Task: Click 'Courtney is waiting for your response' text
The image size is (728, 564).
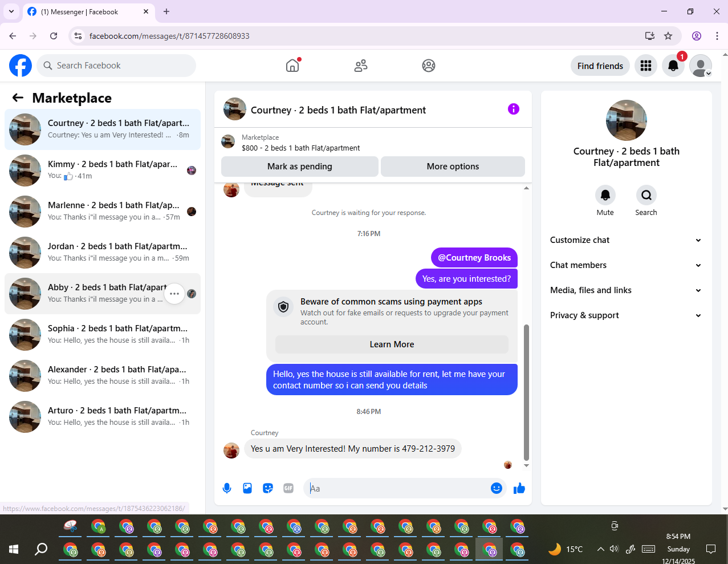Action: point(369,213)
